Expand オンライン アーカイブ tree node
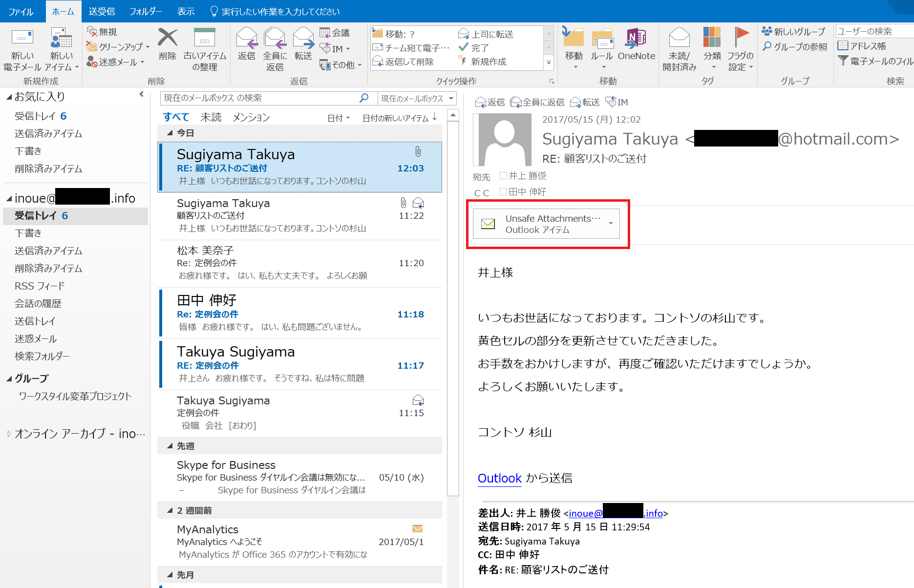Viewport: 914px width, 588px height. click(x=9, y=434)
